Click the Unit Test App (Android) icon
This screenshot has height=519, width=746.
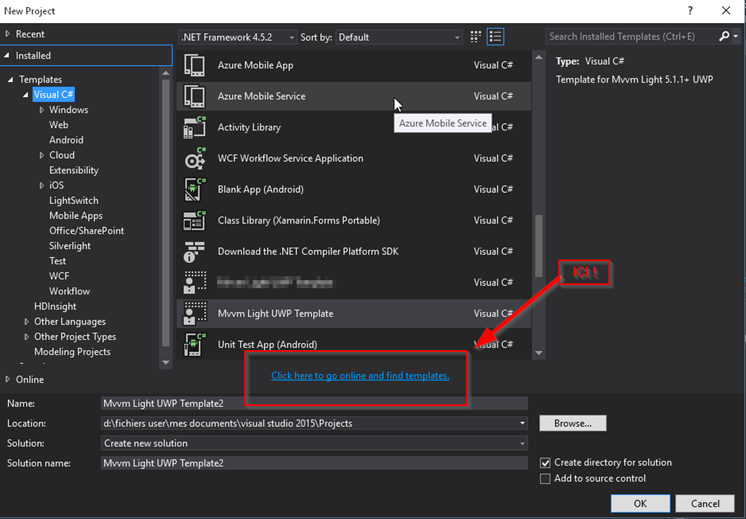(x=195, y=344)
